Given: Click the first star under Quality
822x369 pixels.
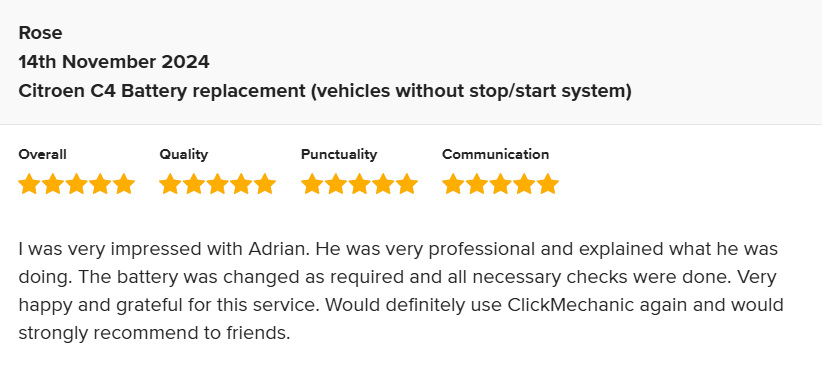Looking at the screenshot, I should click(x=170, y=184).
